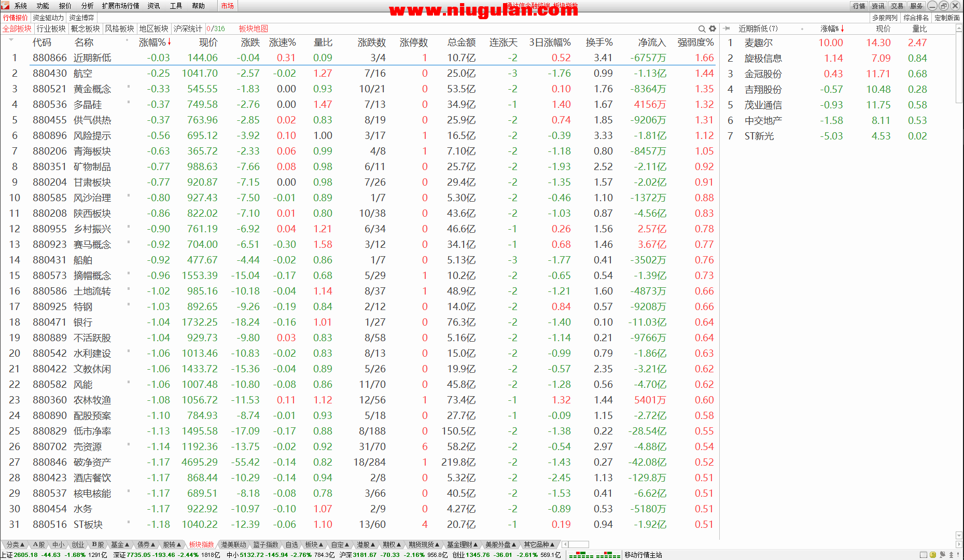Click the 上证 index status entry
964x560 pixels.
(54, 555)
